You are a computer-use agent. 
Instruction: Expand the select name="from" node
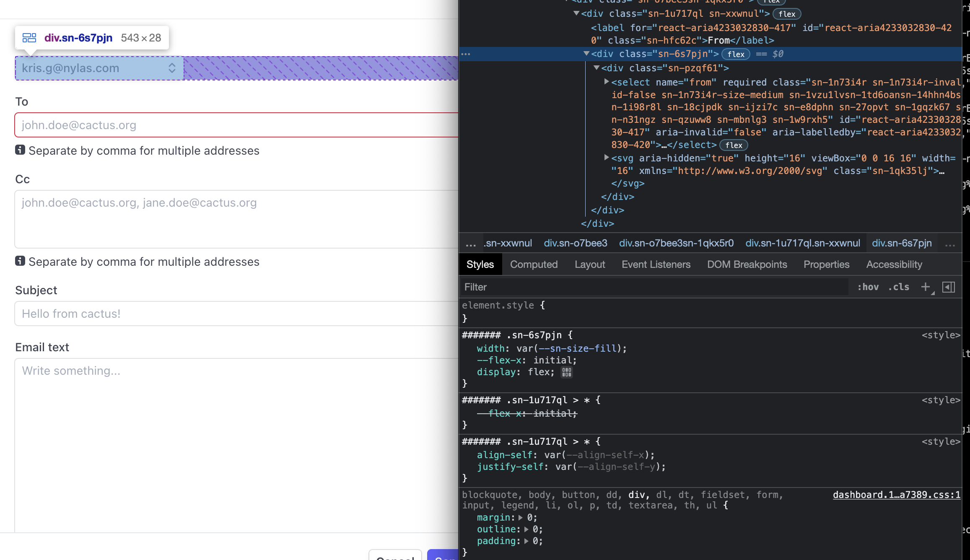[607, 82]
